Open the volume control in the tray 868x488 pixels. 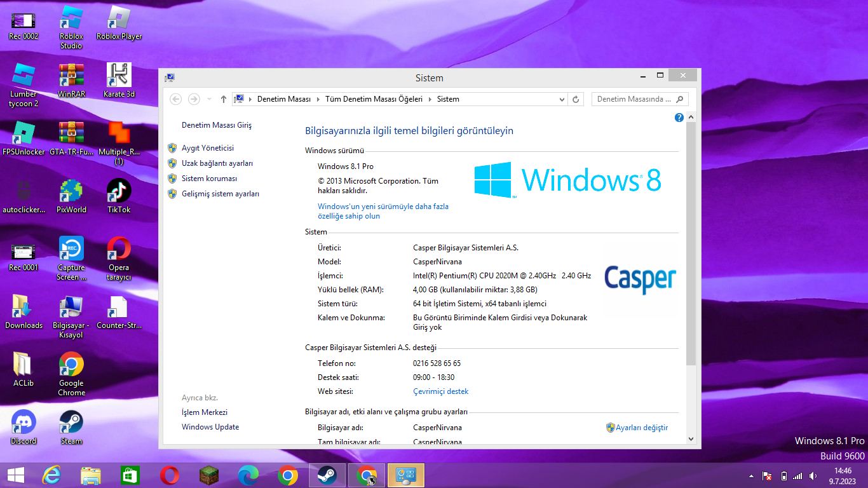(813, 476)
